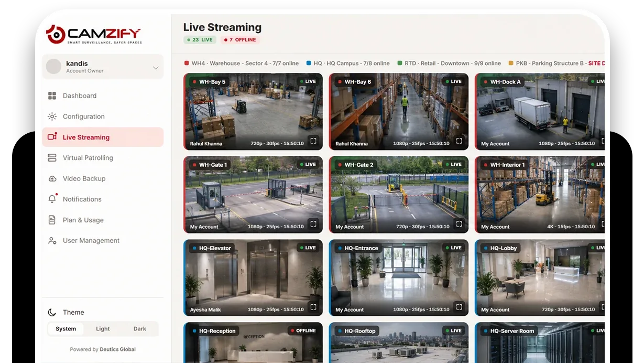Select the WH4 Warehouse Sector 4 site filter
This screenshot has width=644, height=363.
pyautogui.click(x=242, y=63)
